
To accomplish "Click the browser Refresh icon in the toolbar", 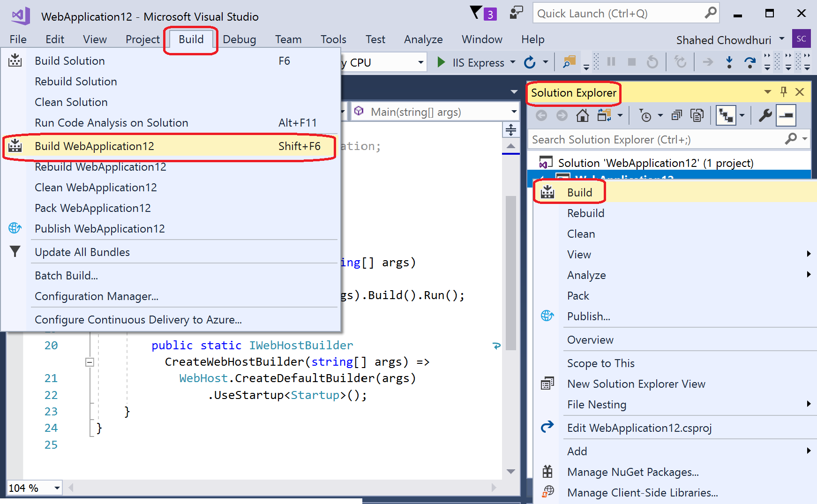I will pos(530,62).
